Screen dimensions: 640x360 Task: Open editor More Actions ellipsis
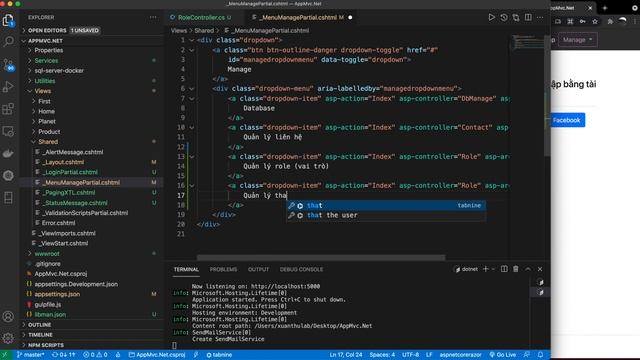click(540, 18)
